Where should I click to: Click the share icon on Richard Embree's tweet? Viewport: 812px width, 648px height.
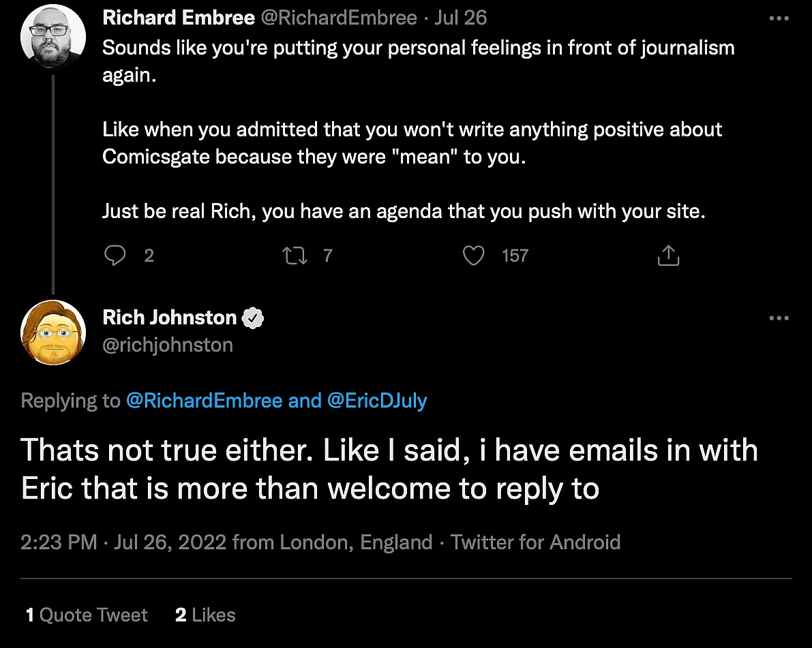[668, 256]
